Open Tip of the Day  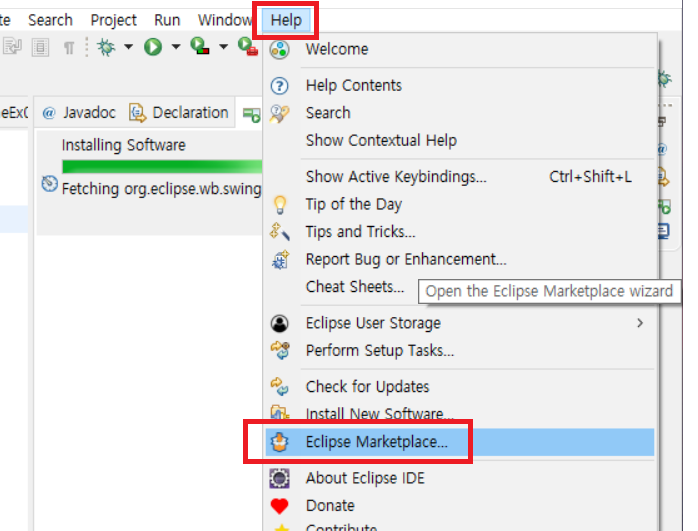click(460, 204)
